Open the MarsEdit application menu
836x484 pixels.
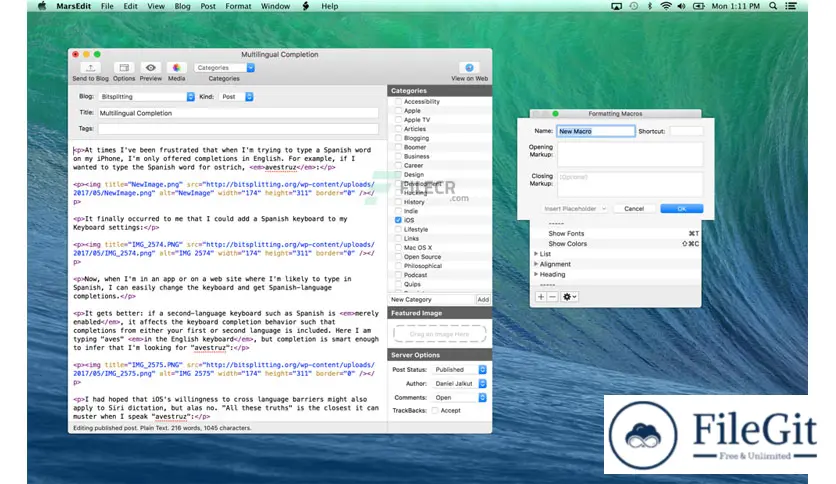click(74, 6)
